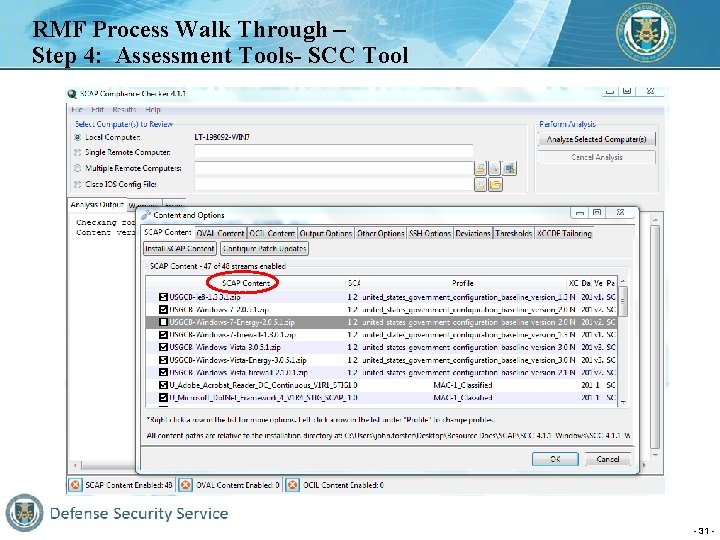The image size is (720, 540).
Task: Click the content list scroll up arrow
Action: click(623, 281)
